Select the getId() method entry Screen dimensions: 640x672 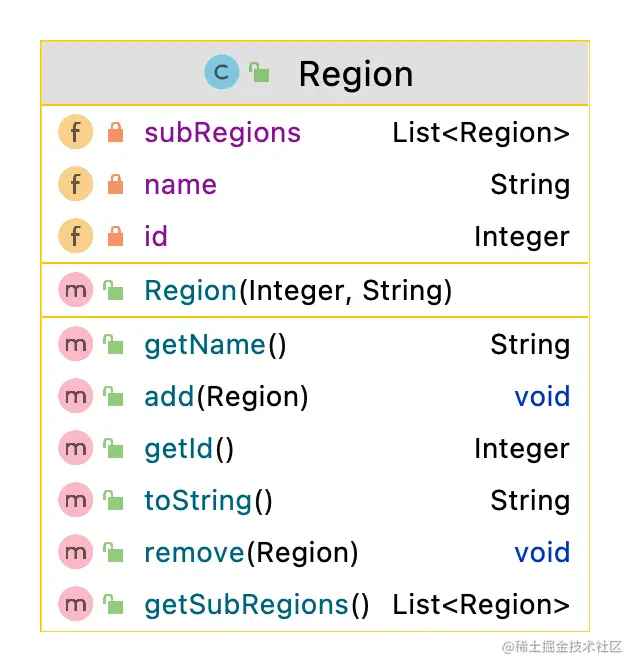[189, 449]
